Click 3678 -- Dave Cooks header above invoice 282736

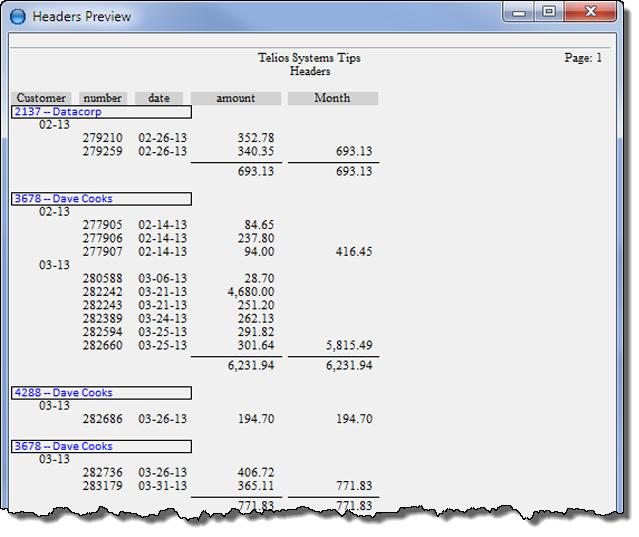tap(62, 446)
